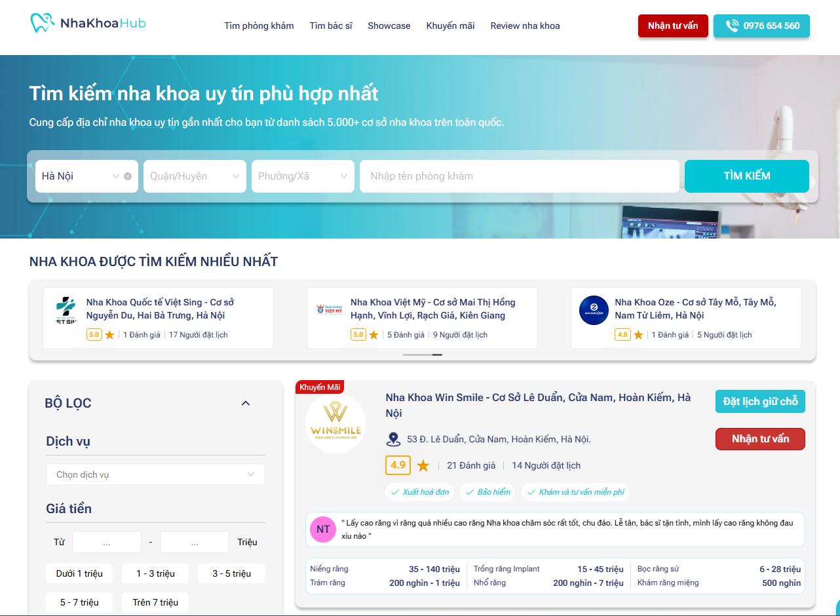
Task: Select the Dưới 1 triệu price filter
Action: [79, 573]
